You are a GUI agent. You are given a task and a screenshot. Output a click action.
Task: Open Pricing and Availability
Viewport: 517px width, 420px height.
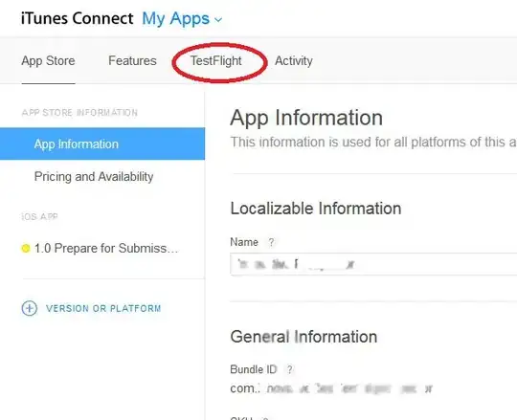(x=94, y=177)
